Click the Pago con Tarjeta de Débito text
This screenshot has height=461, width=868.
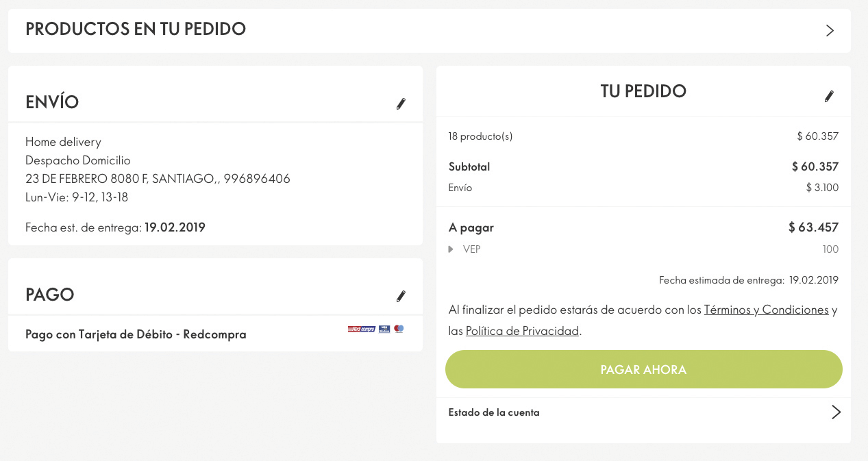coord(136,334)
